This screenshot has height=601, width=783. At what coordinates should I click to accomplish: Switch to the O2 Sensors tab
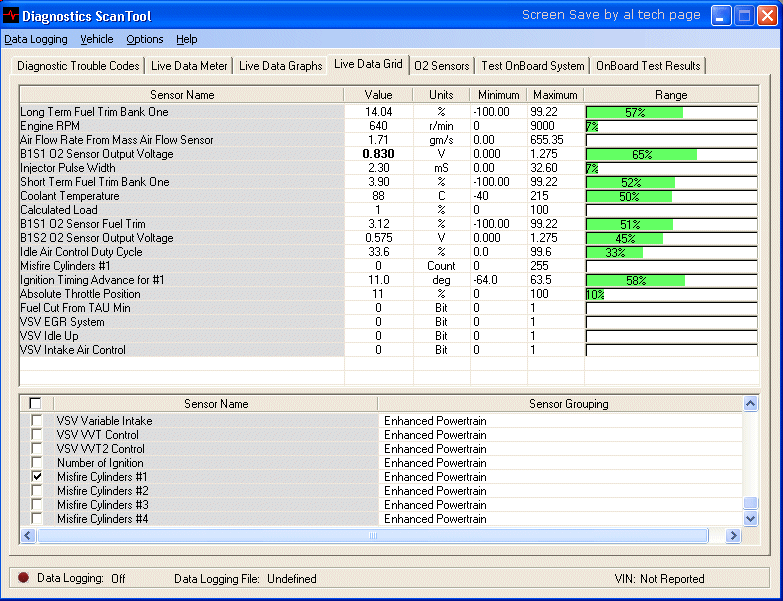[x=441, y=66]
